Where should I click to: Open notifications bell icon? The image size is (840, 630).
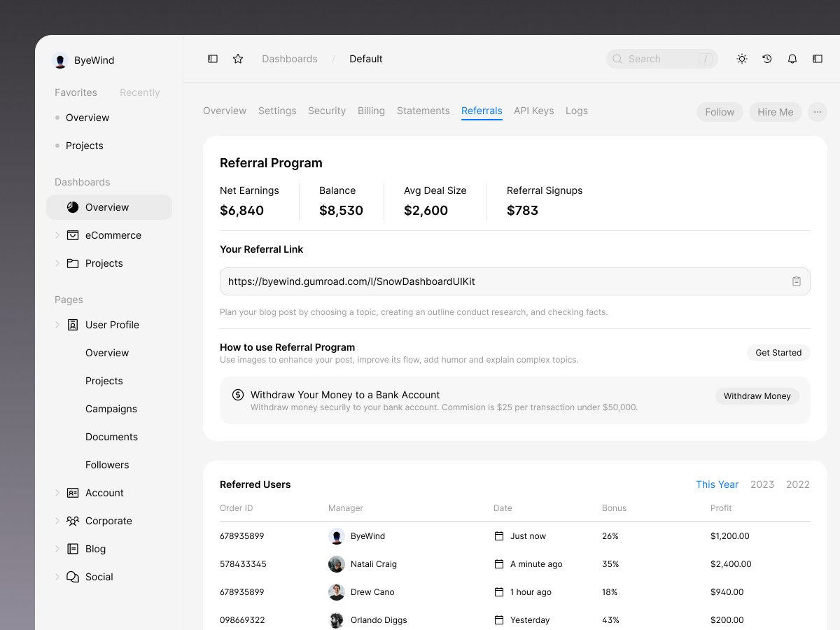[x=792, y=59]
